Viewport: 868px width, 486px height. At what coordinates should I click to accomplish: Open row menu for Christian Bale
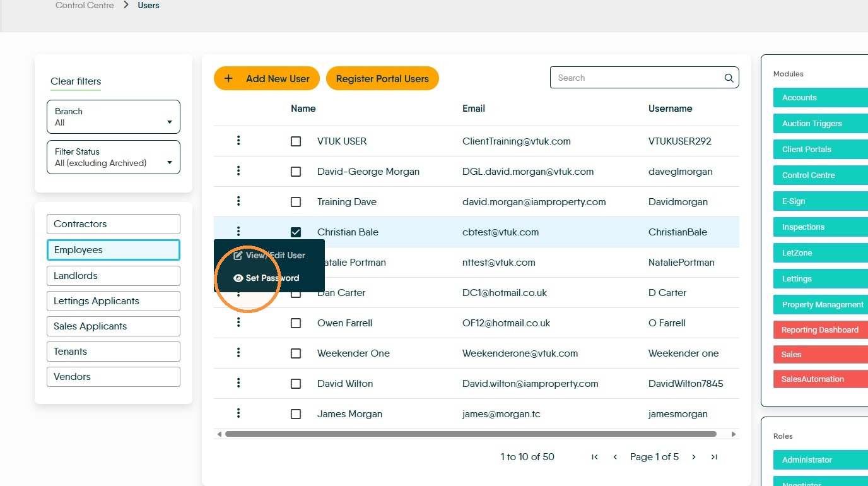click(238, 232)
